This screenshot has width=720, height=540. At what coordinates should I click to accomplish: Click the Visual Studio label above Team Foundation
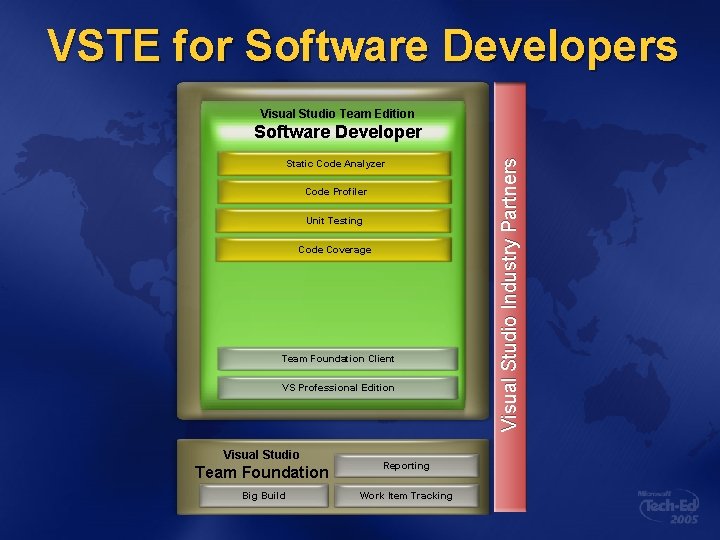(261, 455)
